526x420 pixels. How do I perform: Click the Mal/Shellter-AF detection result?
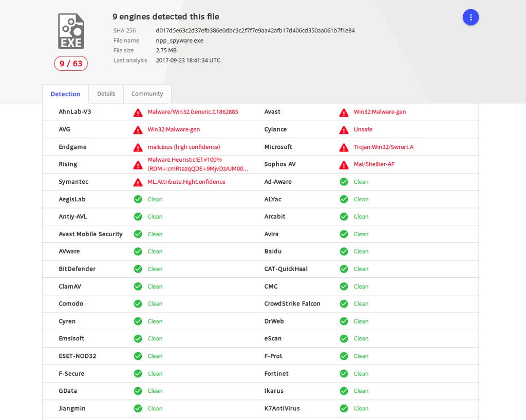pyautogui.click(x=374, y=164)
